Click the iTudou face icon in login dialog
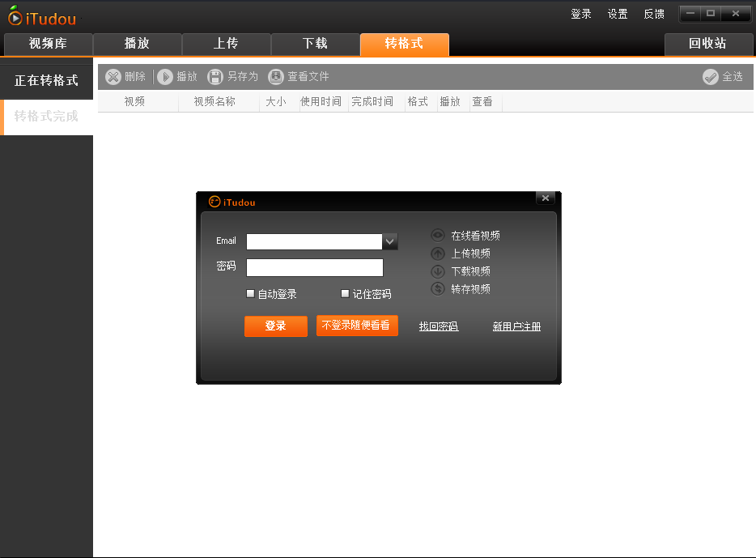Screen dimensions: 756x558 (214, 202)
